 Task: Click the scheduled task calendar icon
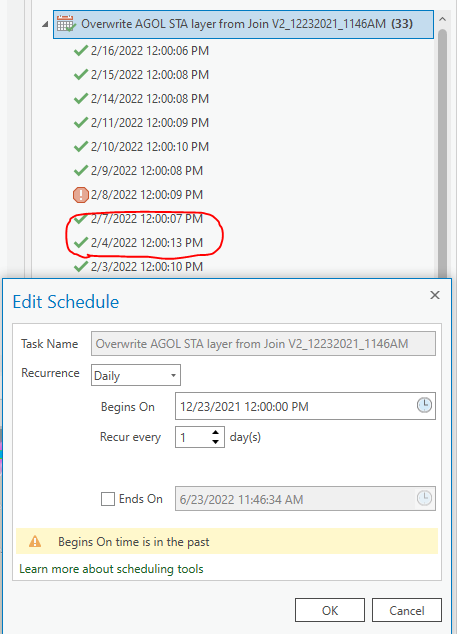[x=66, y=24]
